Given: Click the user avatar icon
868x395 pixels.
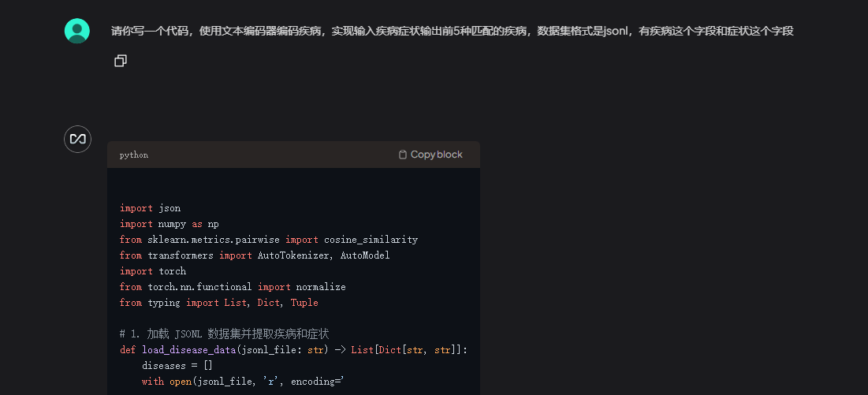Looking at the screenshot, I should pyautogui.click(x=77, y=31).
